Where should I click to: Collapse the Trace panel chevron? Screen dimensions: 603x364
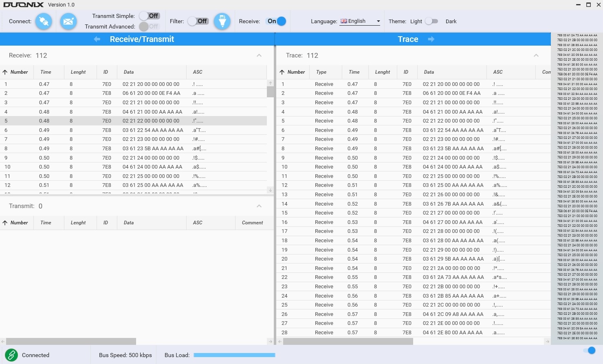pos(536,55)
